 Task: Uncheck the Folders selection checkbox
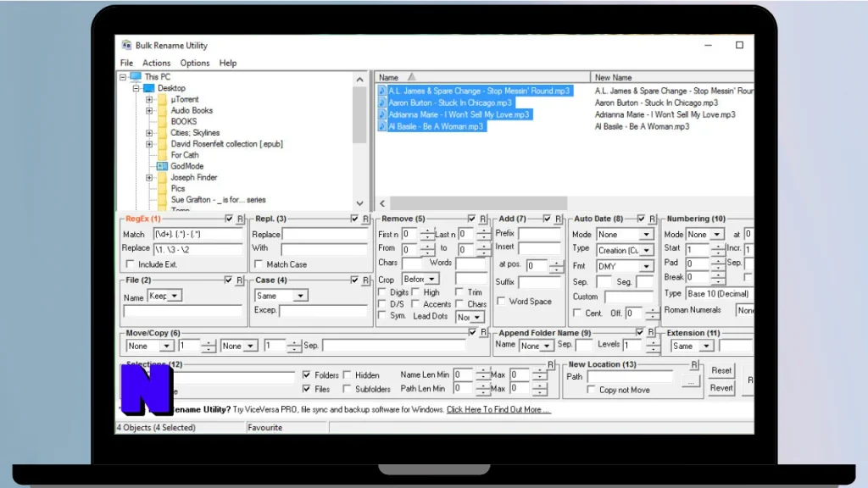click(307, 375)
